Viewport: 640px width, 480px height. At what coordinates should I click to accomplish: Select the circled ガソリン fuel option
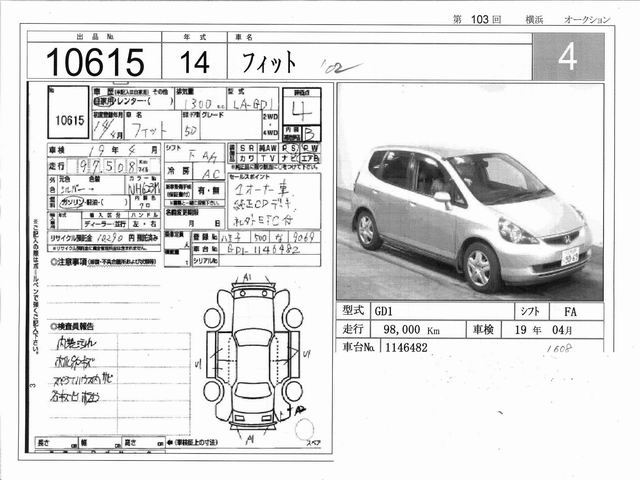point(72,202)
